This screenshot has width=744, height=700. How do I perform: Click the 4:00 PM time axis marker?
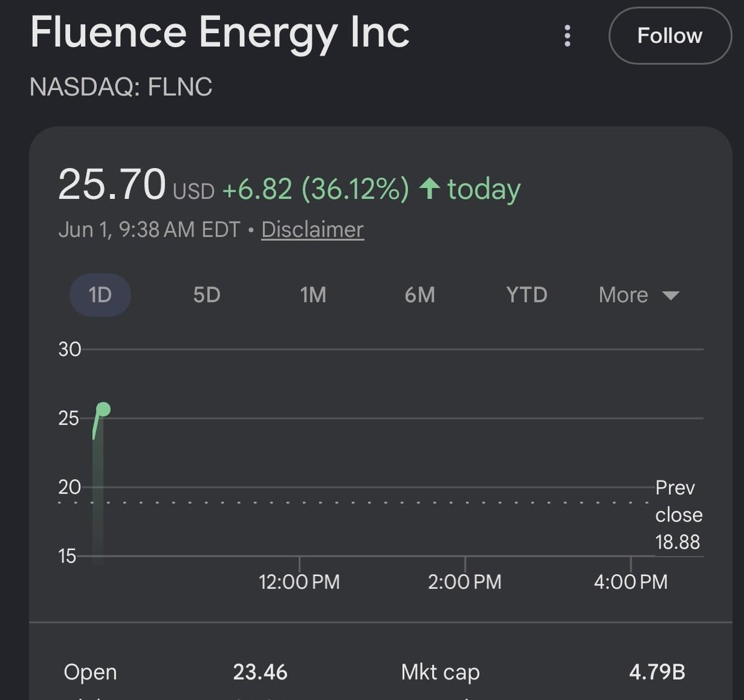pos(631,582)
